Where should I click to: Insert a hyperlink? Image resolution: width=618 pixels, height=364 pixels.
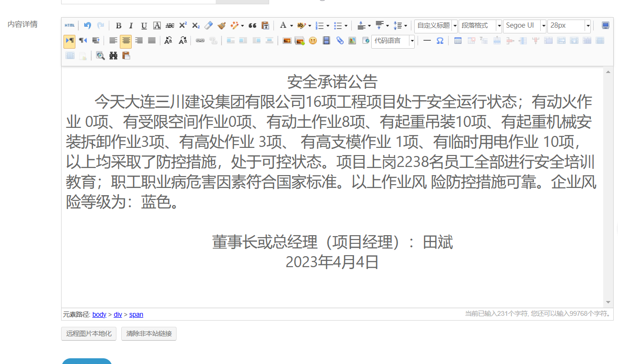tap(200, 41)
